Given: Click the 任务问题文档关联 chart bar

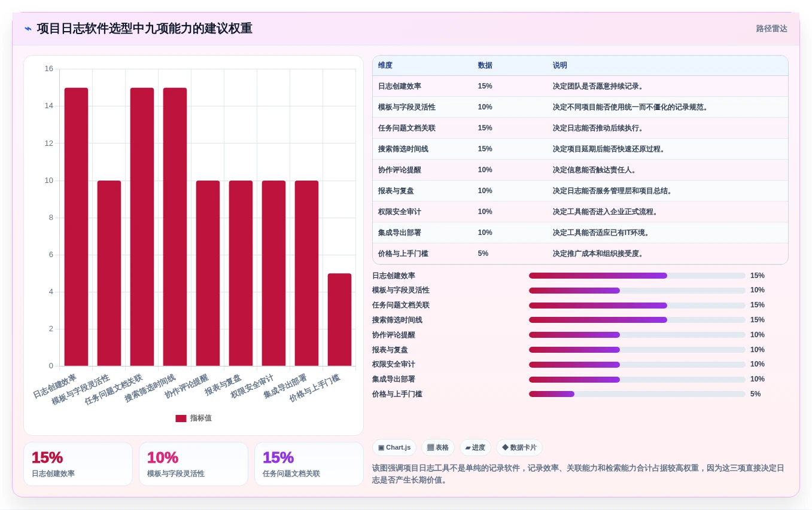Looking at the screenshot, I should pos(142,227).
